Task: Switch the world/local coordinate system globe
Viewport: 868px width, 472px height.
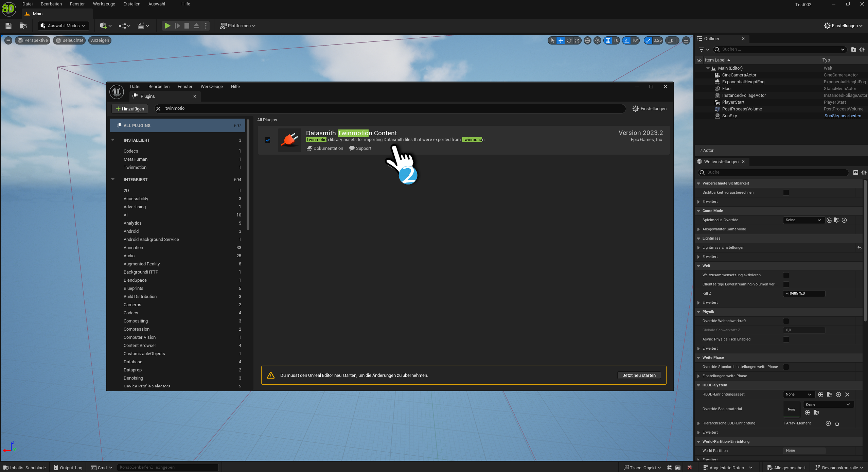Action: [x=587, y=40]
